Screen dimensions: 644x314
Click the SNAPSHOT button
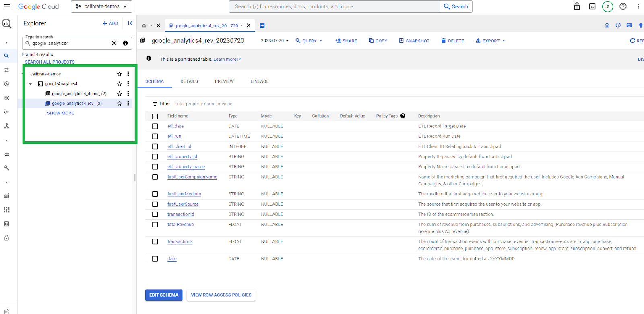point(414,41)
